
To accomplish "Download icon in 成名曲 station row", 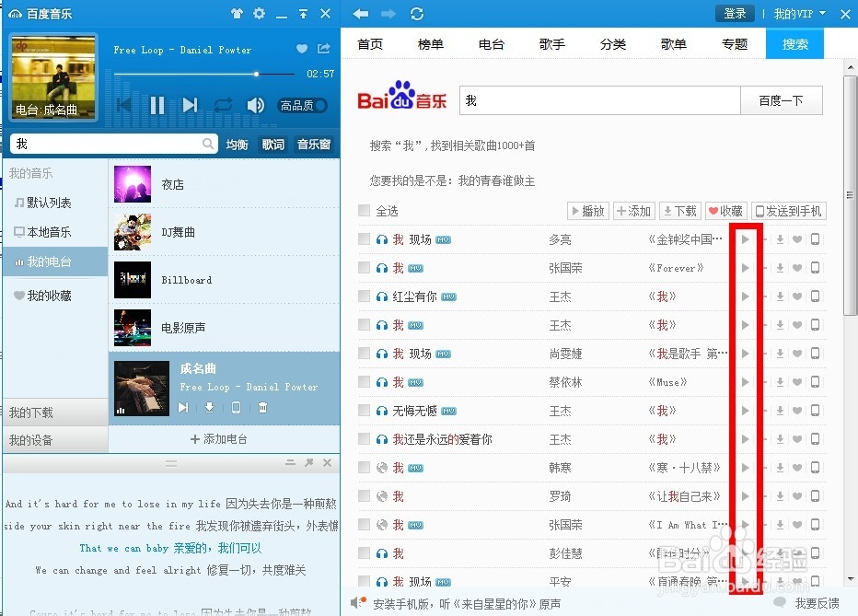I will [210, 408].
